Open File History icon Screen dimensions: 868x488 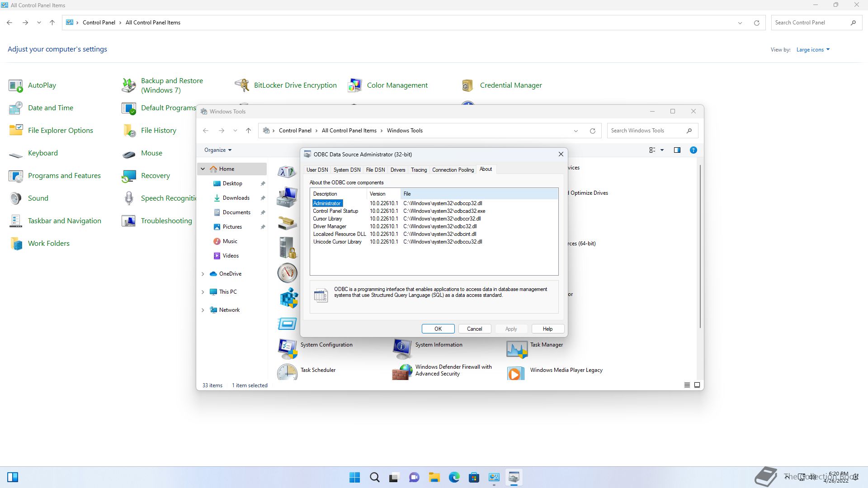129,131
